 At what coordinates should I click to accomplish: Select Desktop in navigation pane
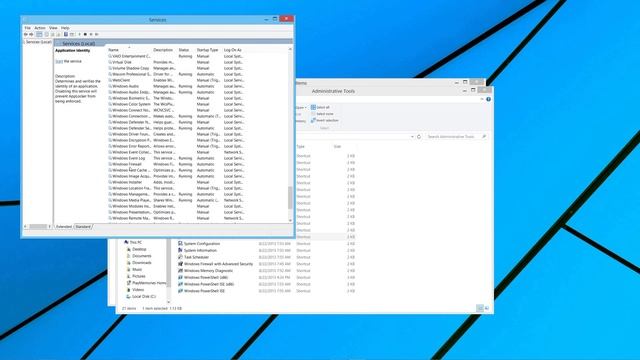(x=136, y=249)
